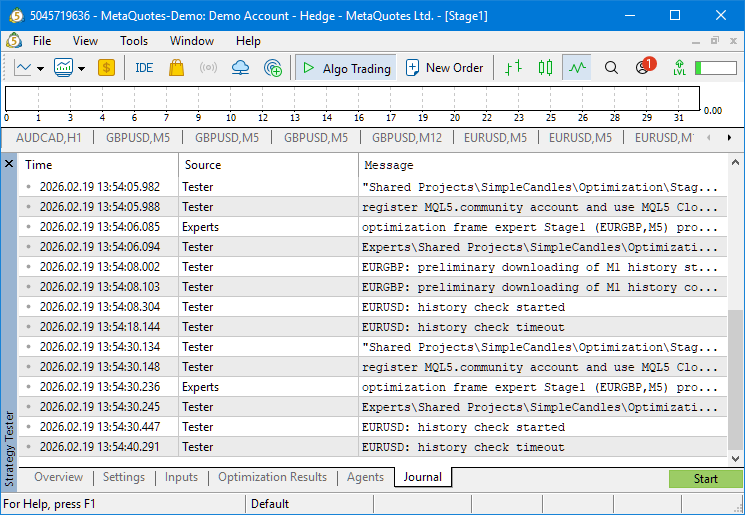Open the chart type line icon
The width and height of the screenshot is (745, 515).
coord(22,68)
